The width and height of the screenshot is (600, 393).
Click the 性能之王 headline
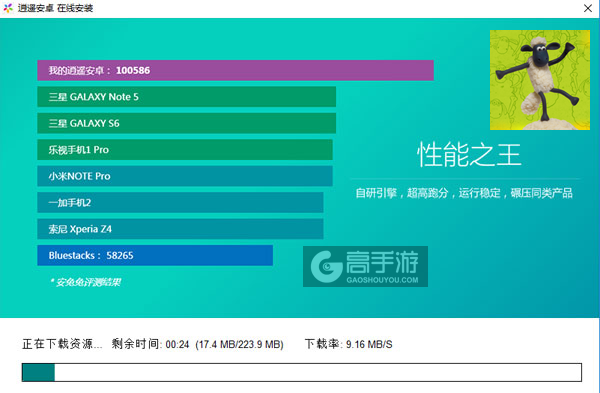coord(469,155)
